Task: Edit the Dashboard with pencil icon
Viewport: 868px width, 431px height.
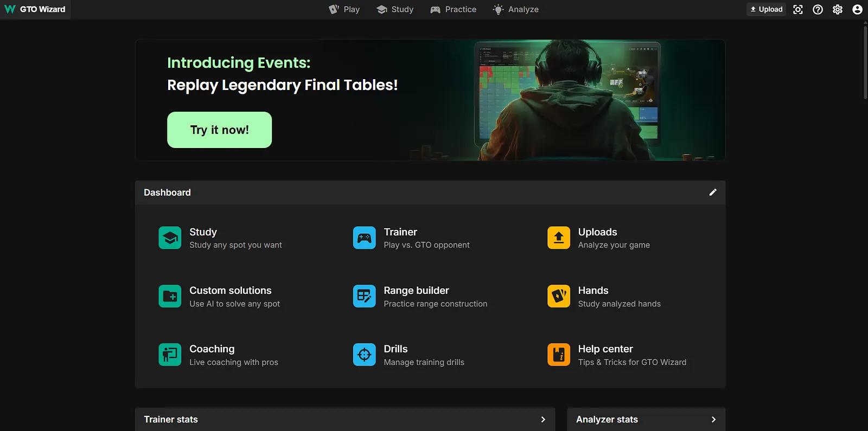Action: (713, 192)
